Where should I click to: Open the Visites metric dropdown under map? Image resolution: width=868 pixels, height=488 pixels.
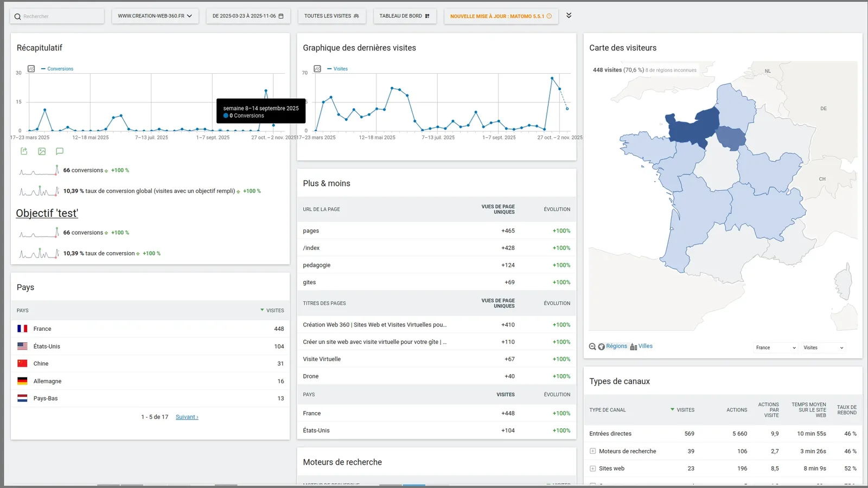[x=824, y=348]
